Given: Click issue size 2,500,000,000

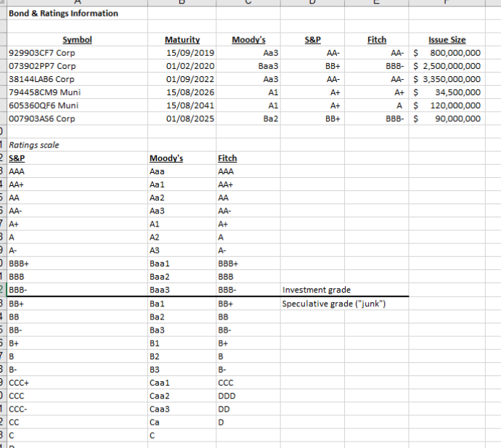Looking at the screenshot, I should pos(447,66).
